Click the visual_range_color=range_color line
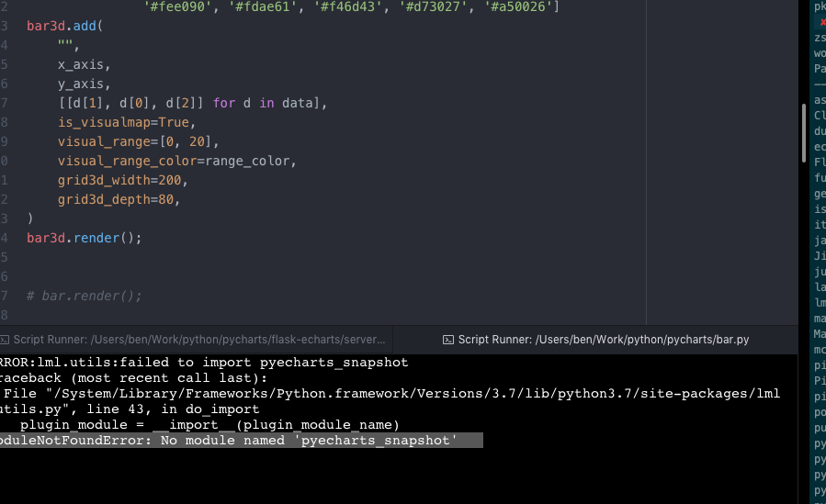The image size is (826, 504). tap(177, 161)
